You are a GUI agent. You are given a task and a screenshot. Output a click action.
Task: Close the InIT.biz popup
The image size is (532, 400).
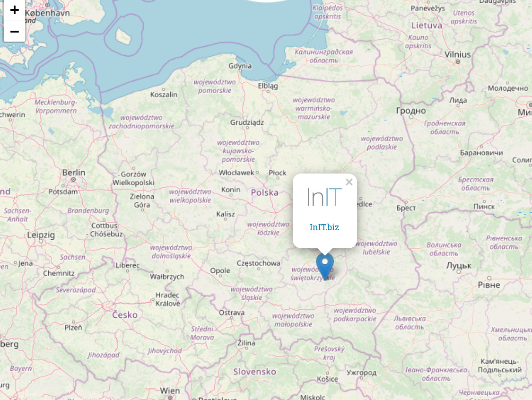click(349, 182)
